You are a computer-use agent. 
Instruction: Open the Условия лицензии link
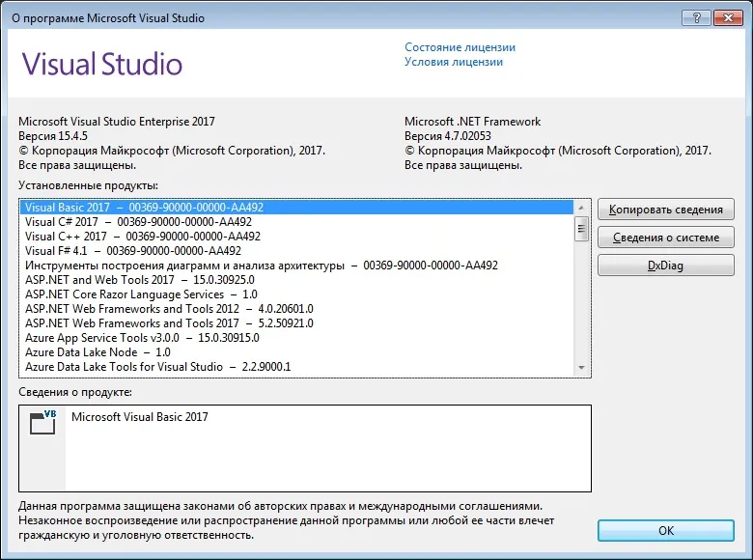click(454, 62)
